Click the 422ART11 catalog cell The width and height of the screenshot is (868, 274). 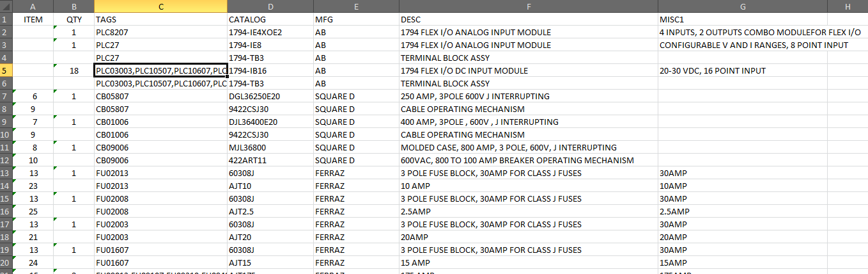270,160
